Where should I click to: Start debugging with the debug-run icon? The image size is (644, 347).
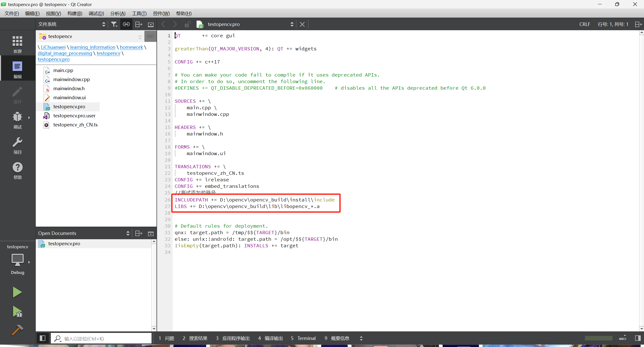[x=17, y=312]
